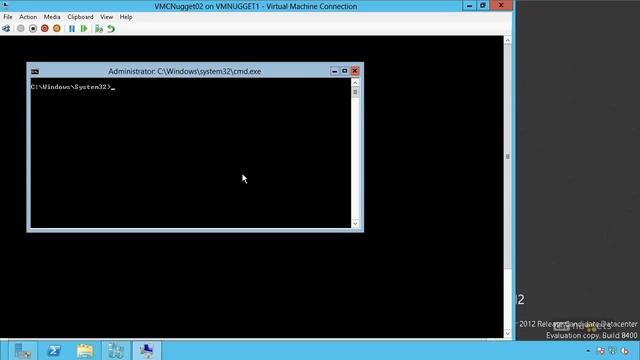Click the cmd.exe scrollbar up arrow
The width and height of the screenshot is (640, 360).
click(x=355, y=82)
